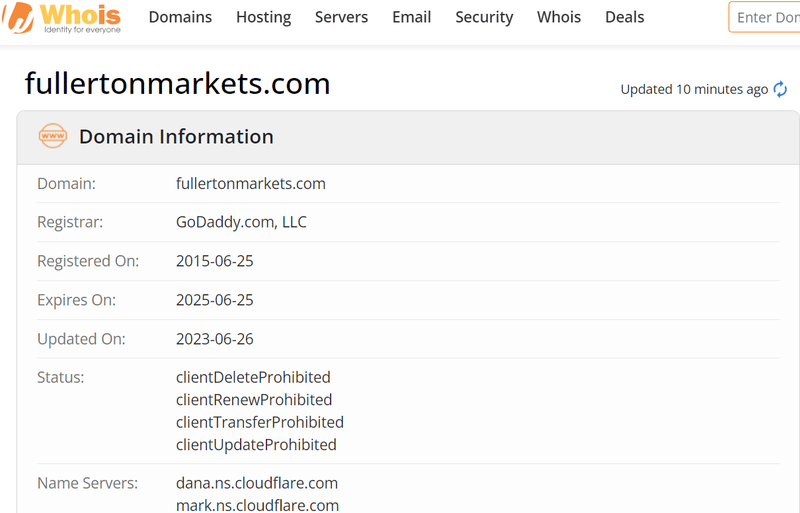Click the Updated 10 minutes ago text

pos(694,89)
